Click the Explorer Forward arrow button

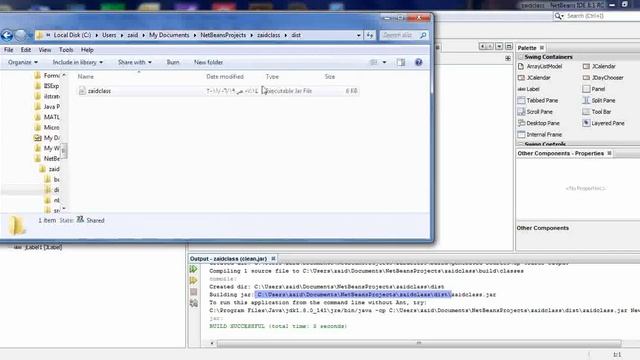[x=20, y=36]
